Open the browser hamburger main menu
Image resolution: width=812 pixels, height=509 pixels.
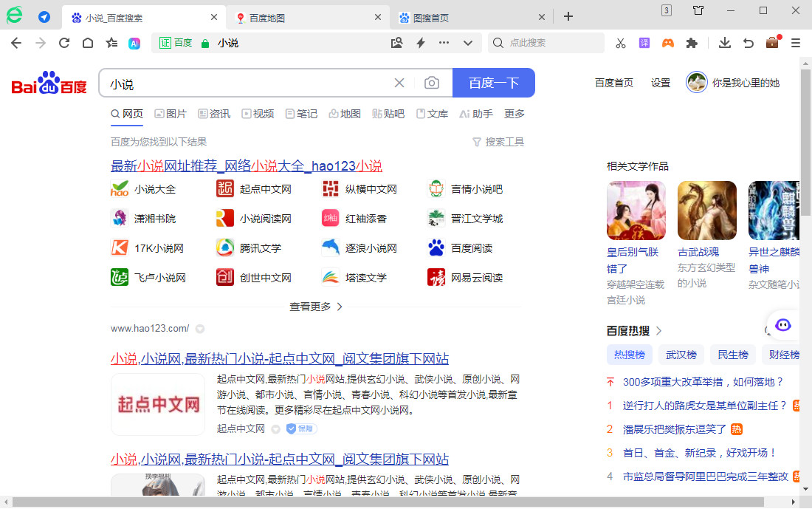[x=796, y=43]
